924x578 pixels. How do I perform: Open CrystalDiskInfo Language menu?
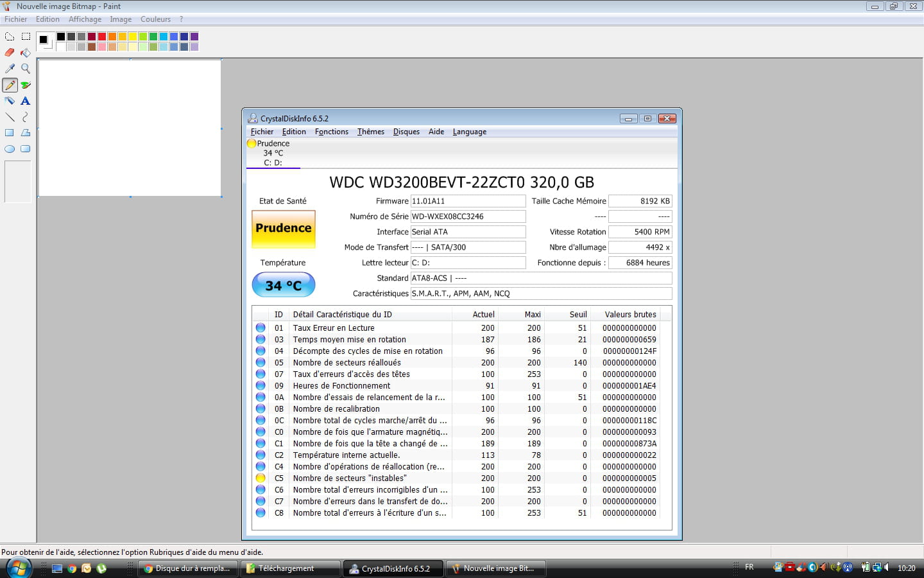[x=470, y=132]
